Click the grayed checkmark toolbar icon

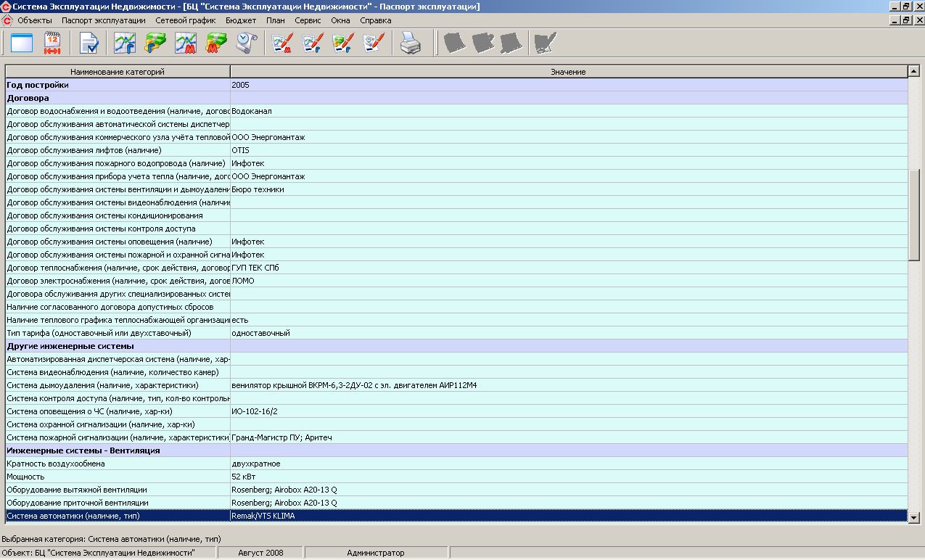click(544, 44)
